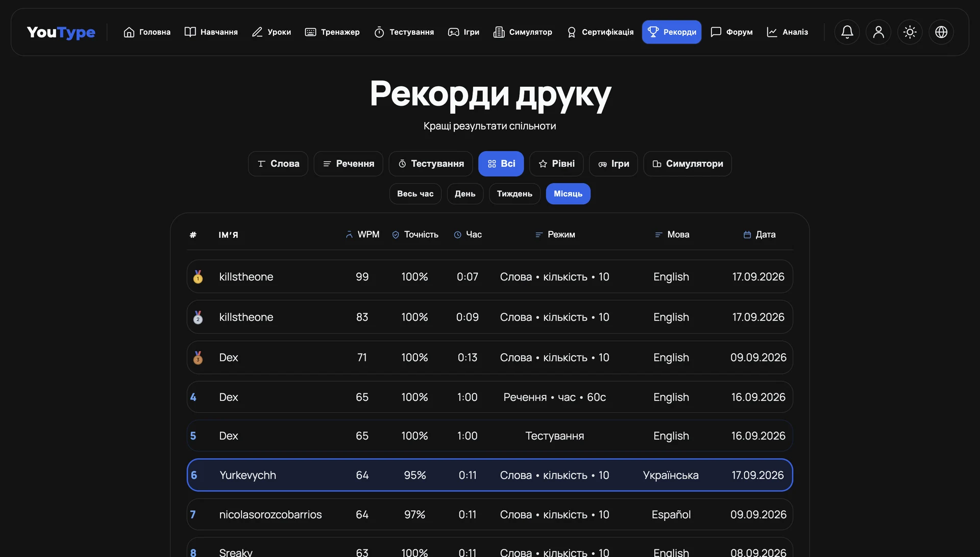Select Dex's Тестування mode record

490,436
